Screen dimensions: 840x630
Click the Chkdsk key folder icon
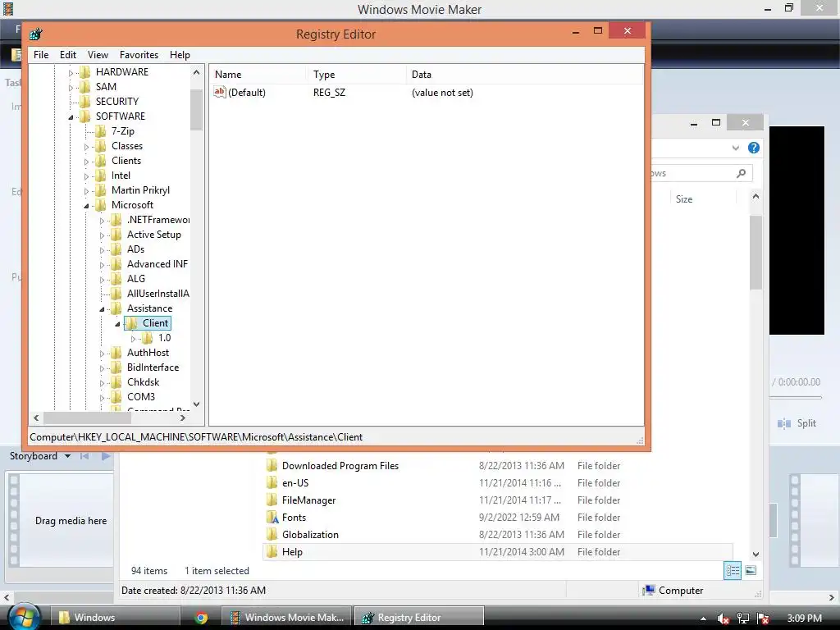pos(116,382)
